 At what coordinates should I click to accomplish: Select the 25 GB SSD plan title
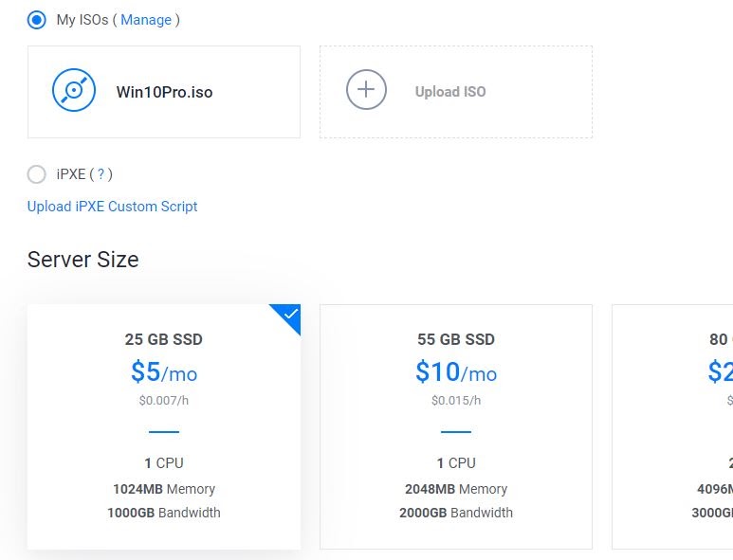pos(164,339)
